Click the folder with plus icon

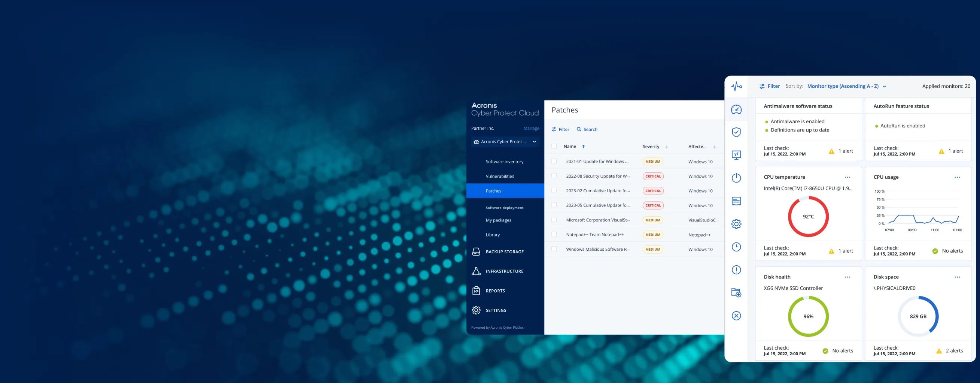pos(736,292)
